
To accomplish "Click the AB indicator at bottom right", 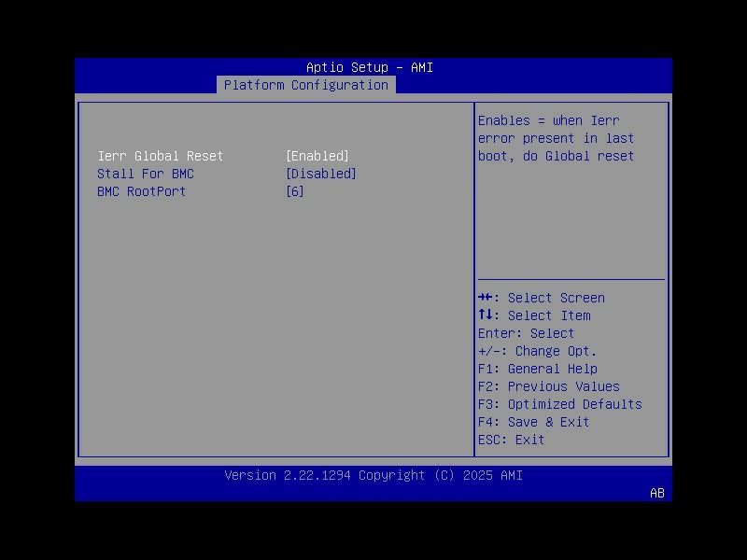I will [x=656, y=493].
